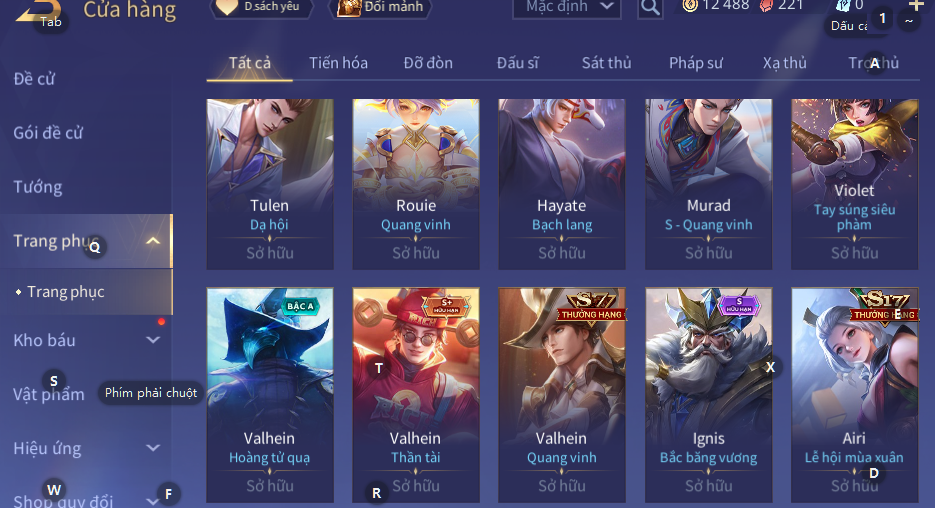The image size is (935, 508).
Task: Select the Tiến hóa filter tab
Action: tap(338, 63)
